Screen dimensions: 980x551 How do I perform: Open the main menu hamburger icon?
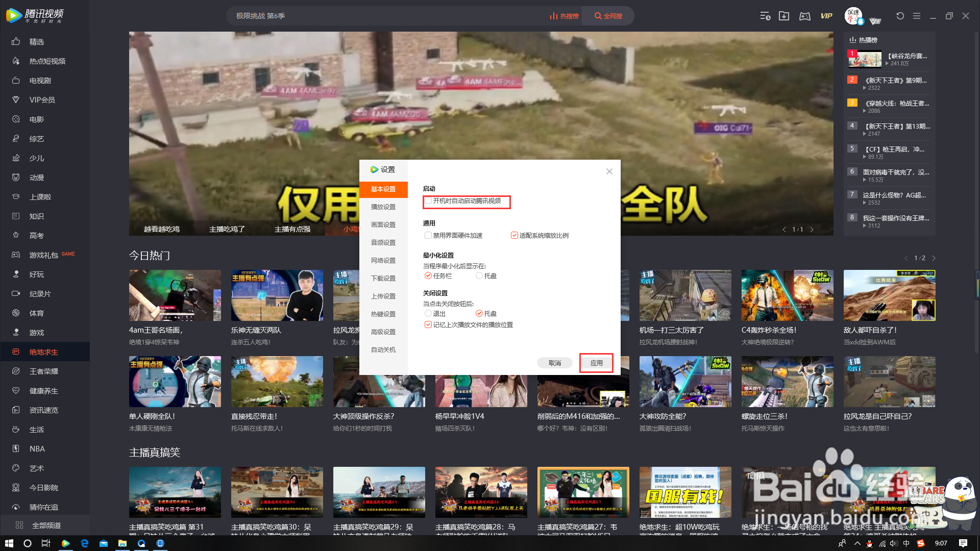917,16
